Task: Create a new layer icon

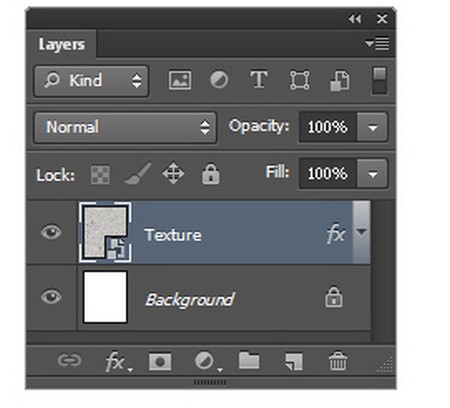Action: (x=294, y=362)
